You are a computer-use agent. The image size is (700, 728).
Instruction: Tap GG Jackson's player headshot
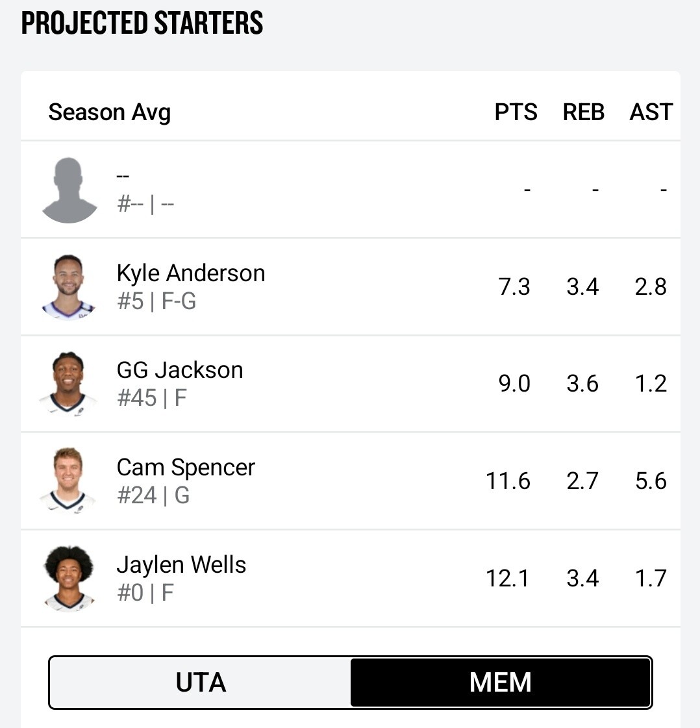coord(69,384)
